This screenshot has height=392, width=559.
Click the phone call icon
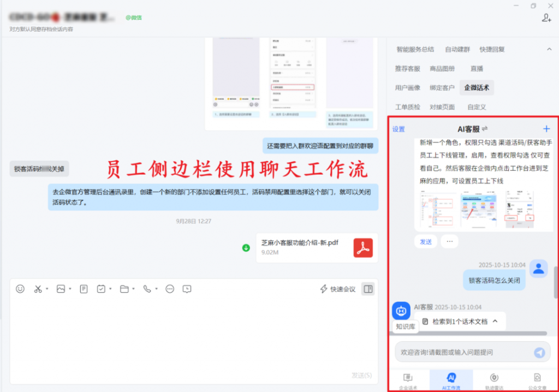147,289
